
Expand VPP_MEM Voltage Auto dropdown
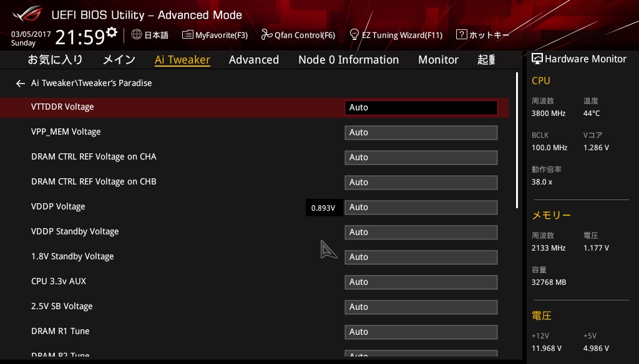coord(421,132)
